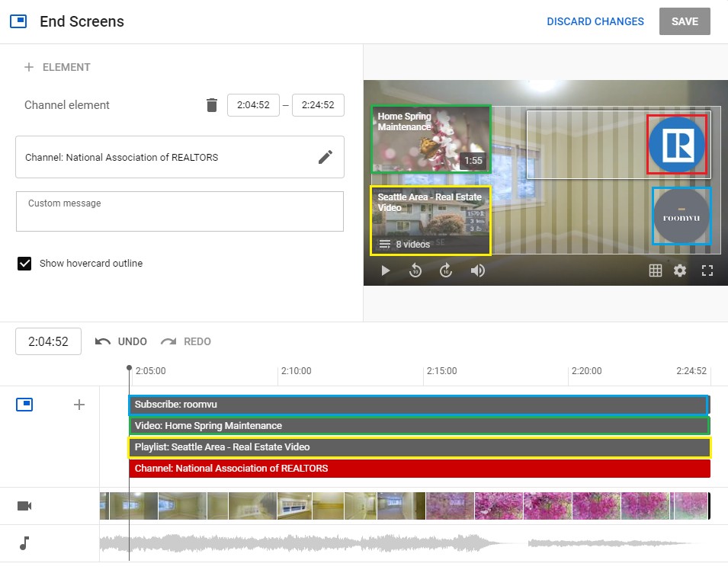
Task: Click in the Custom message field
Action: [179, 212]
